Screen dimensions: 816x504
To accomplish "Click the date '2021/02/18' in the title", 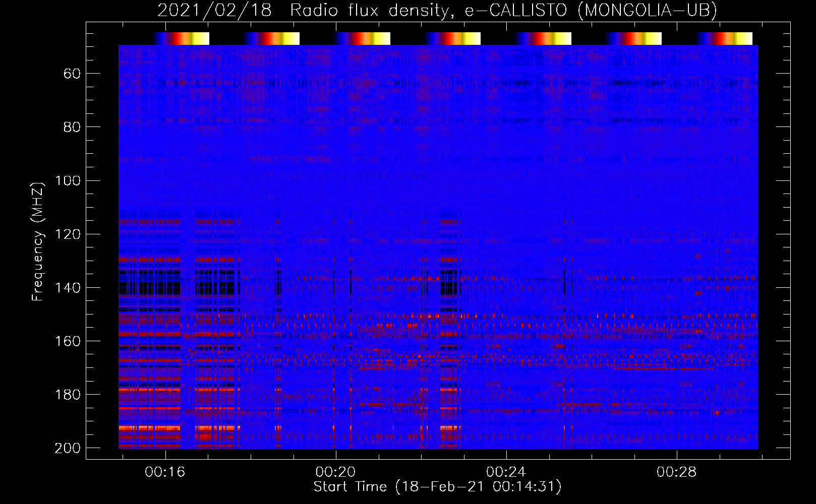I will click(x=214, y=10).
